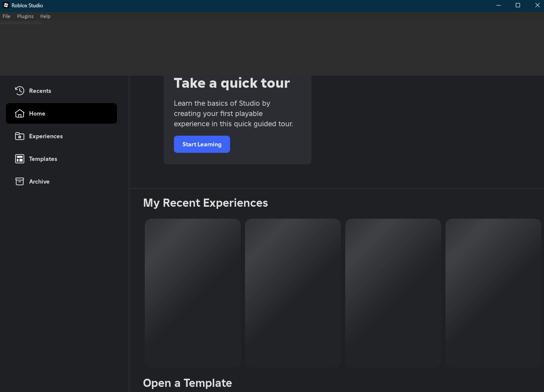The width and height of the screenshot is (544, 392).
Task: Switch to the Experiences section
Action: point(61,136)
